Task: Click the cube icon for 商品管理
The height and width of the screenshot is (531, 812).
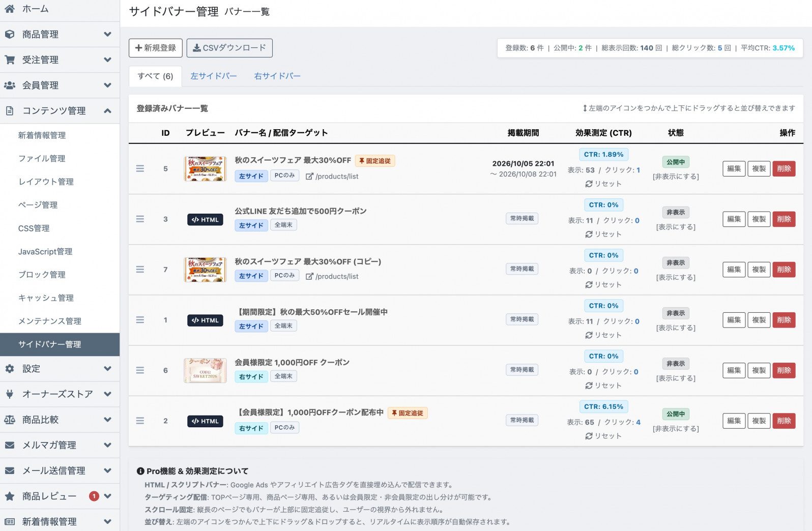Action: click(x=10, y=34)
